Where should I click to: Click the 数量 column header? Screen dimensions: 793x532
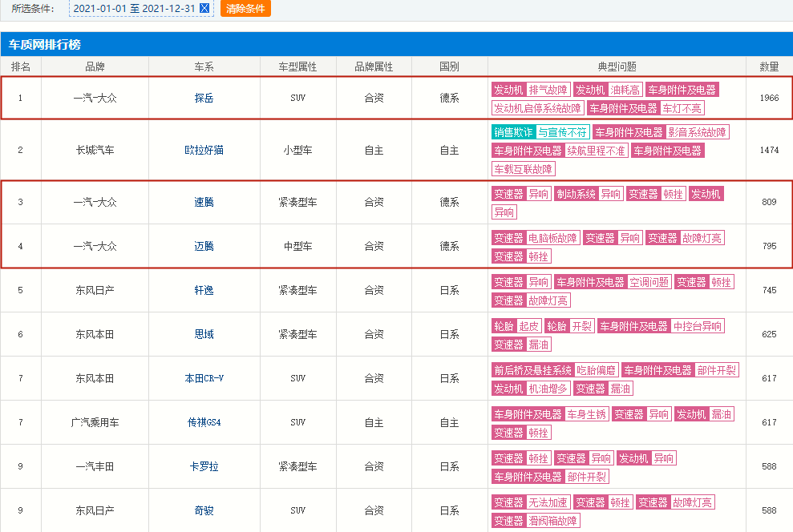tap(769, 66)
